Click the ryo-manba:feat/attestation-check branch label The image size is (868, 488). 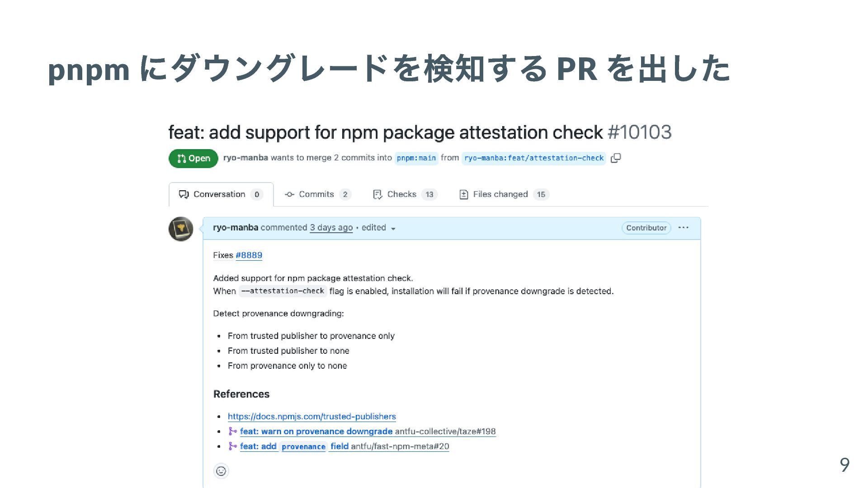click(533, 158)
